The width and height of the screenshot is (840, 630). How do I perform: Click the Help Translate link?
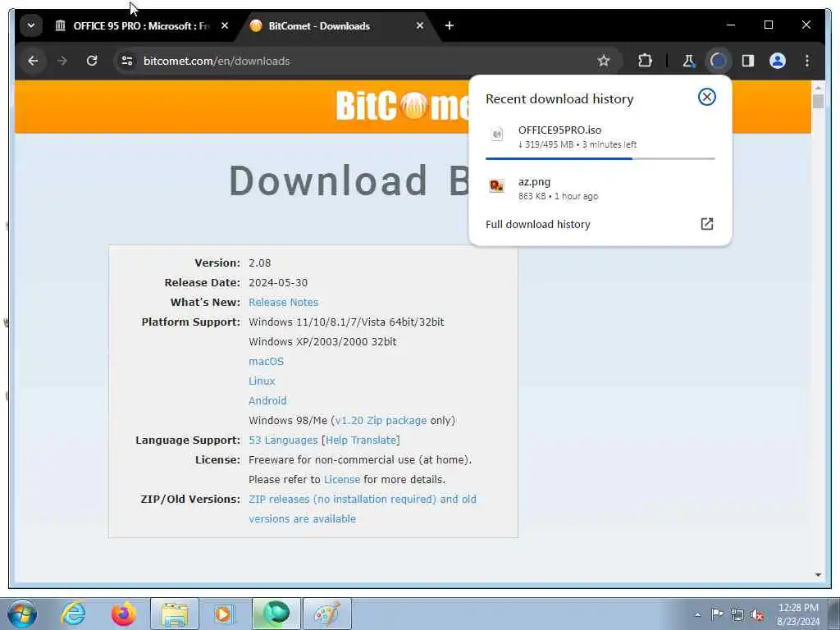361,441
